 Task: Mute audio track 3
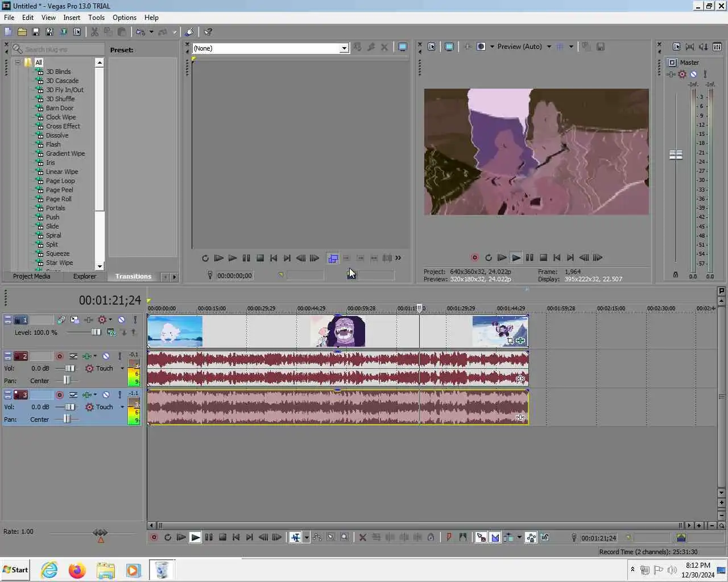[x=106, y=395]
